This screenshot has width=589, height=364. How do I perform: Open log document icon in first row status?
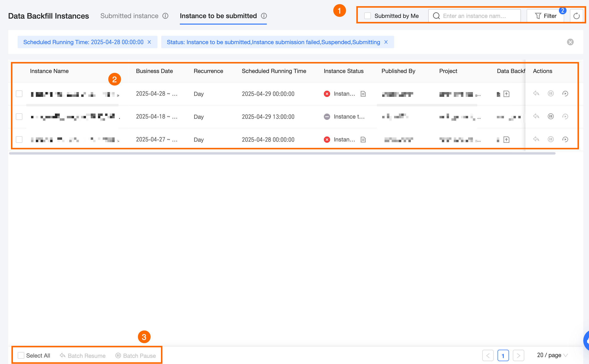(x=363, y=94)
